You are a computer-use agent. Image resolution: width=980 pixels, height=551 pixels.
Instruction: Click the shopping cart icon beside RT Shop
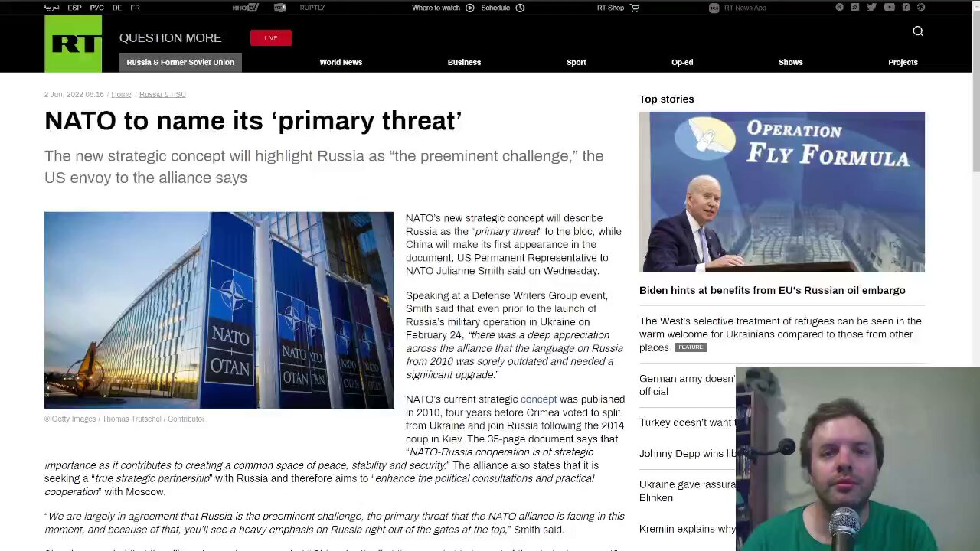coord(635,8)
